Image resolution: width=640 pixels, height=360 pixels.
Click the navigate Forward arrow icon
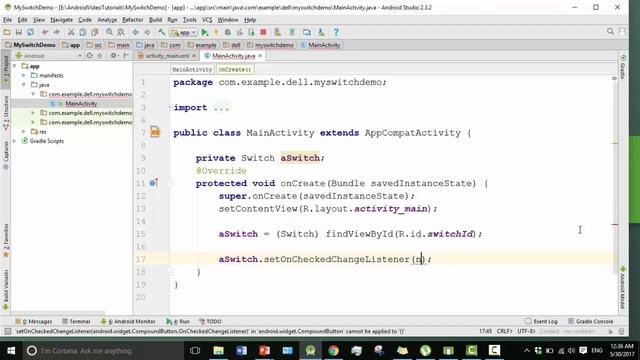click(147, 32)
